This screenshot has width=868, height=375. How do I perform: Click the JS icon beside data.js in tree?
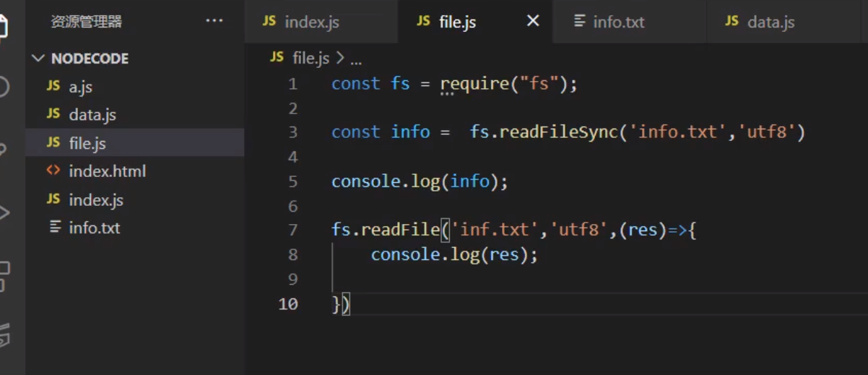(53, 114)
